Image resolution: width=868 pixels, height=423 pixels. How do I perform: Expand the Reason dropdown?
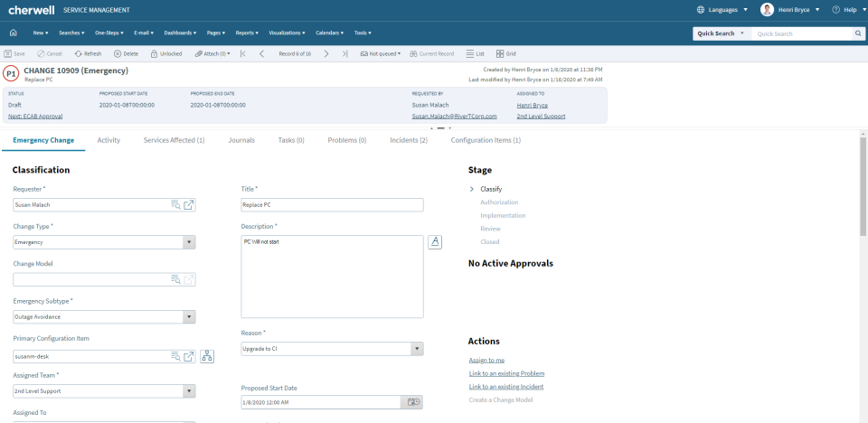pos(418,349)
